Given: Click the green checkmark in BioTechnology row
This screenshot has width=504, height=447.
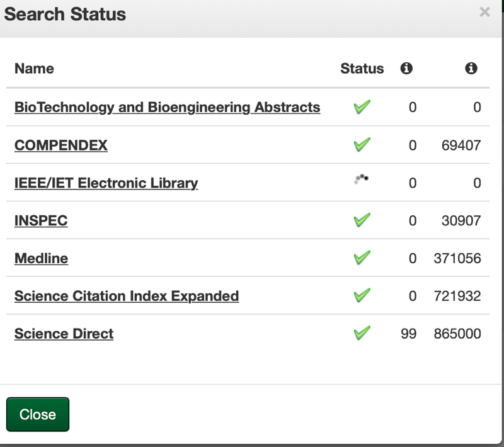Looking at the screenshot, I should 362,107.
